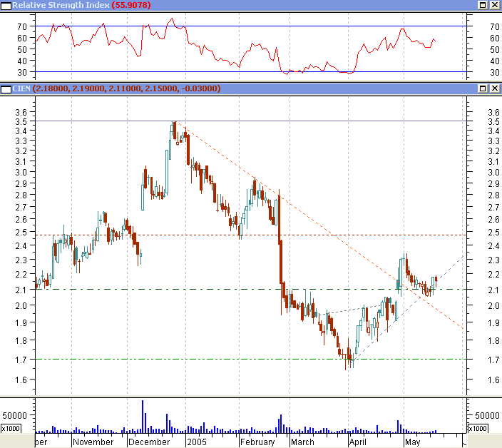Click the 70 label on right RSI axis
The height and width of the screenshot is (448, 502).
pos(495,27)
